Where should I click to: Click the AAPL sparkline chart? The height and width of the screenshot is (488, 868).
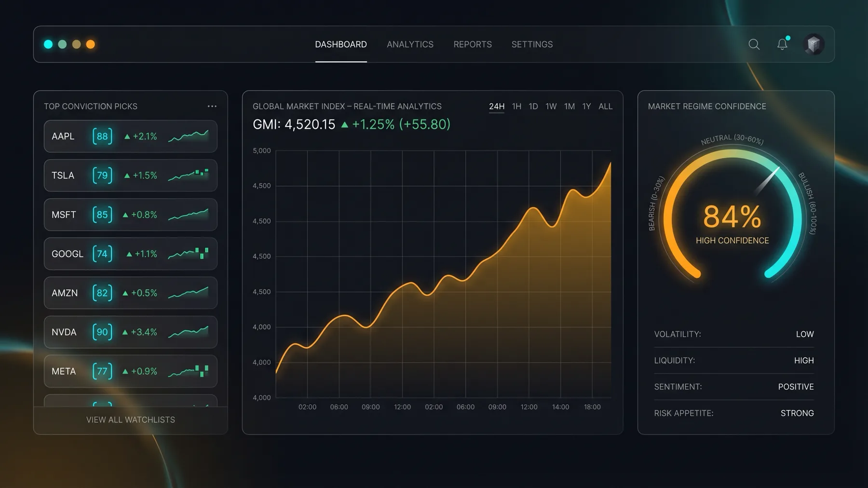point(189,136)
